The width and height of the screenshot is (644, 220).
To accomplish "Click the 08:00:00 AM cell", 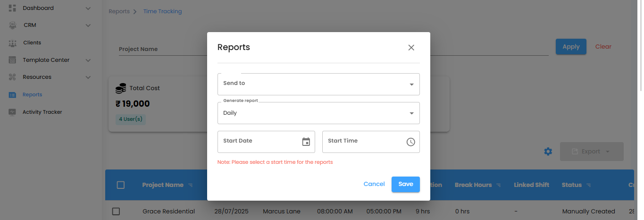I will point(335,212).
